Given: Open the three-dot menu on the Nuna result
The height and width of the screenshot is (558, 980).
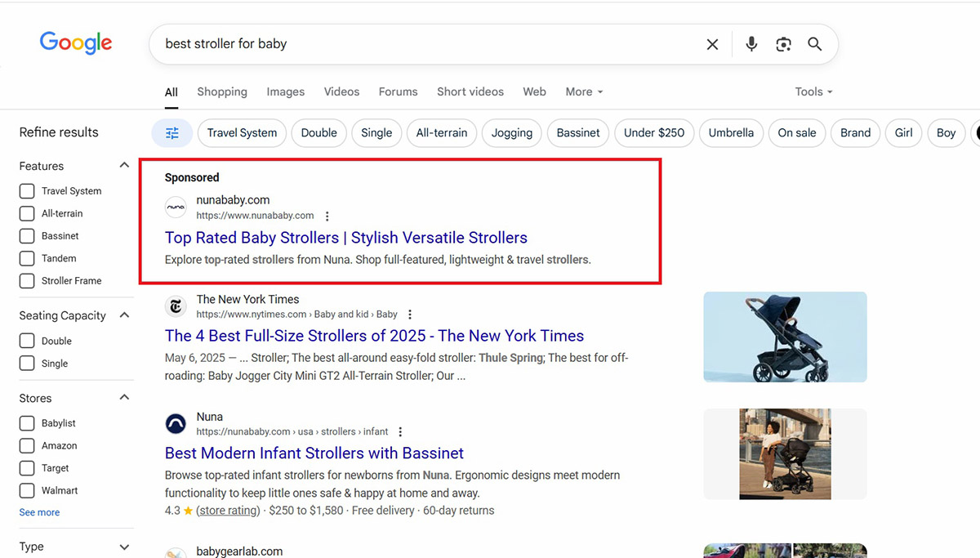Looking at the screenshot, I should coord(400,431).
